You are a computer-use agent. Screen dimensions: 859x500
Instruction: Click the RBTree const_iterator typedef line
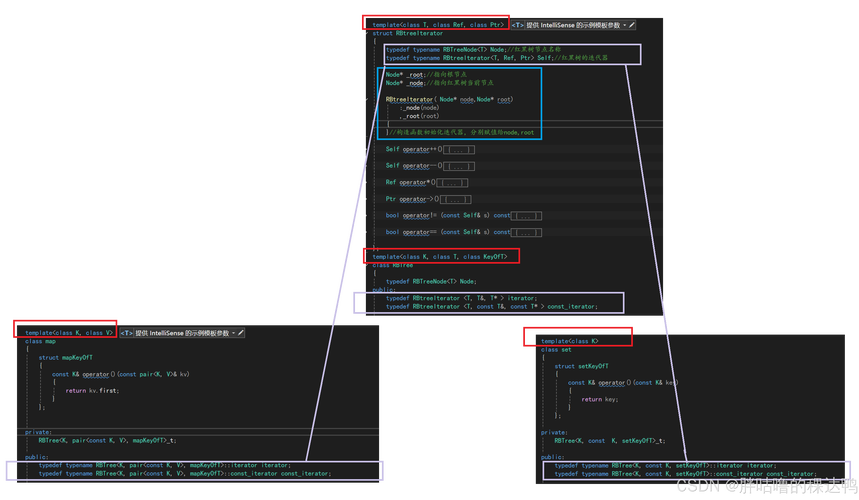[491, 307]
